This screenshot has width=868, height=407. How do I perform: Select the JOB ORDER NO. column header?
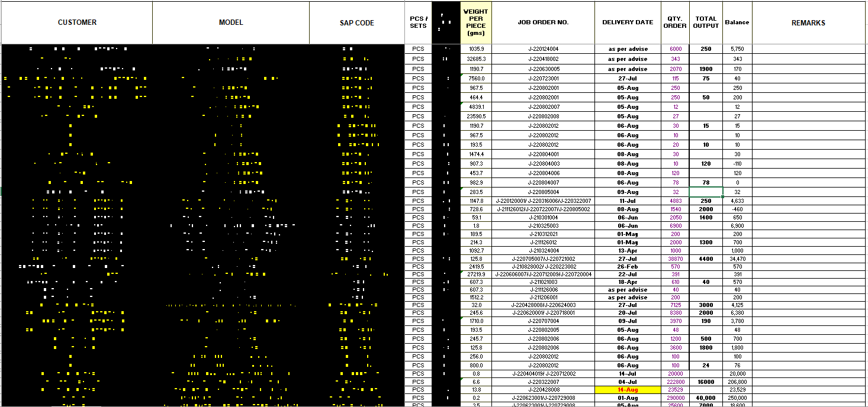point(542,22)
